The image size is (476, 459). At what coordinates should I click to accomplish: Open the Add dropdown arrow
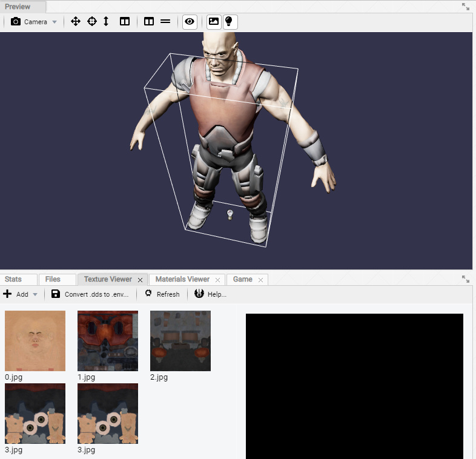pyautogui.click(x=35, y=294)
